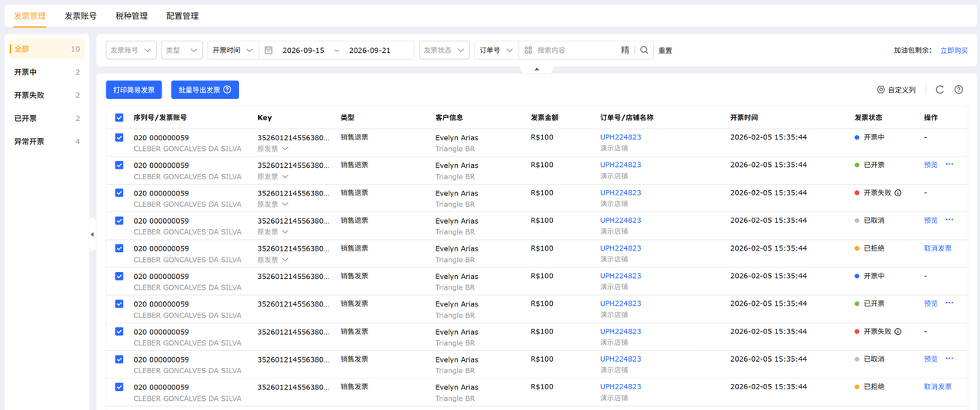Uncheck the 销售发票 已拒绝 row checkbox
The height and width of the screenshot is (410, 980).
click(x=119, y=387)
